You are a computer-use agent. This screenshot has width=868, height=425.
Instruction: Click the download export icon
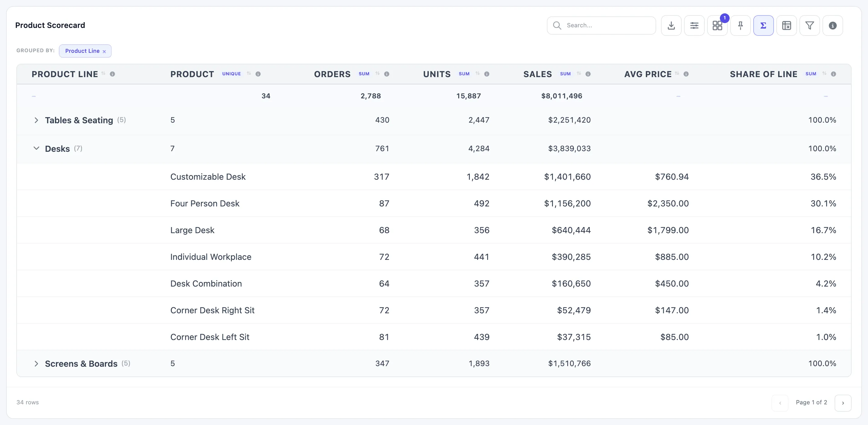[671, 25]
